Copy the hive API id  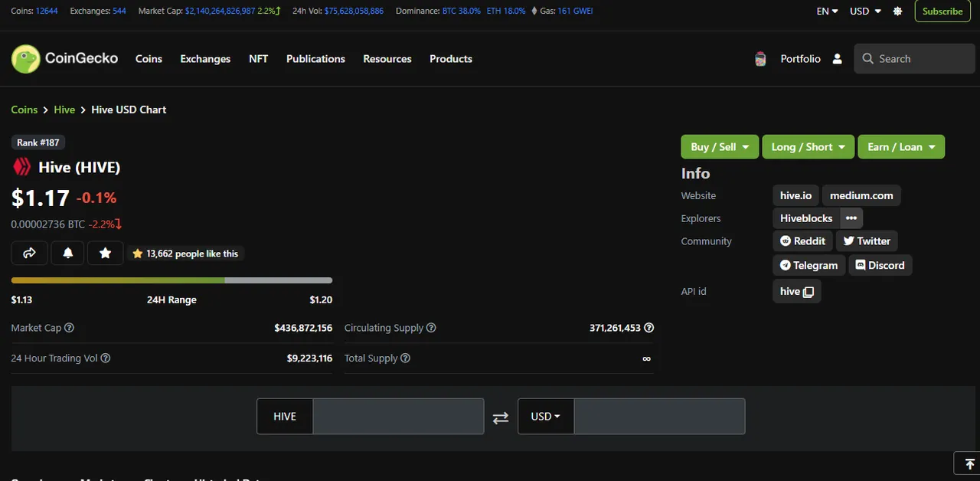click(x=808, y=292)
